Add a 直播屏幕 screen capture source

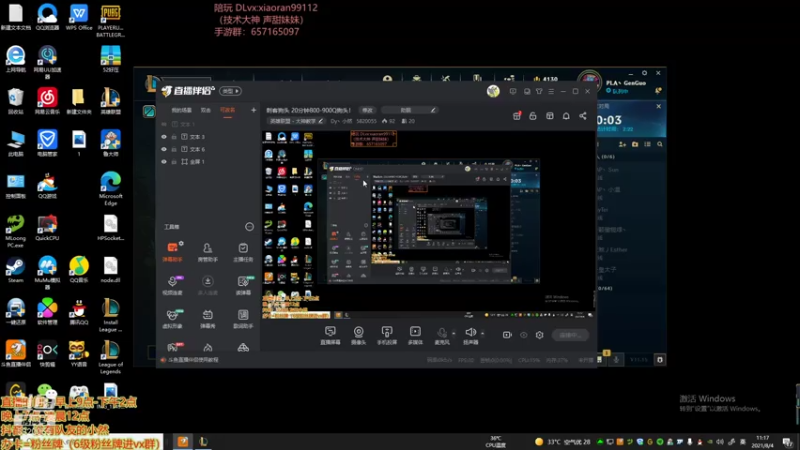[x=330, y=335]
